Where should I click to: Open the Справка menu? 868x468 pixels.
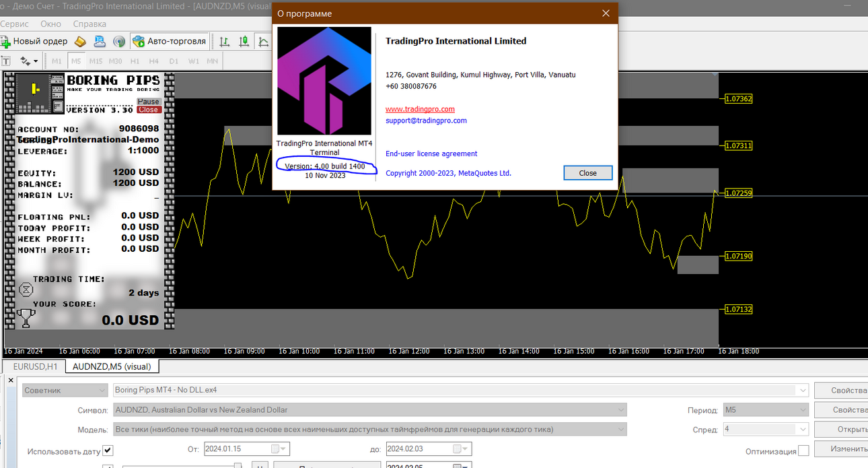click(89, 24)
